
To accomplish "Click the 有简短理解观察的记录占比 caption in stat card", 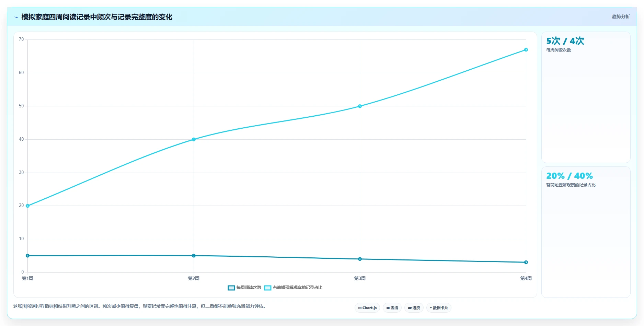I will coord(571,185).
